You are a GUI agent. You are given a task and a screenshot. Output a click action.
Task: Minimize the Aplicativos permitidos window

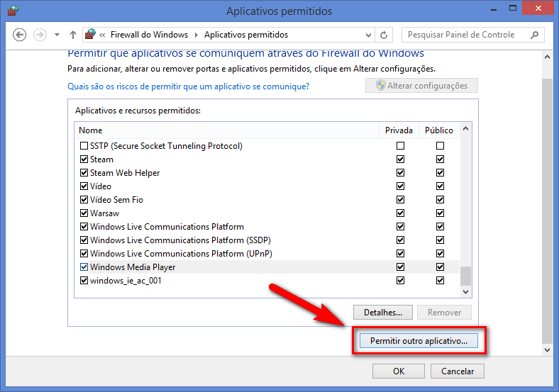pyautogui.click(x=494, y=9)
